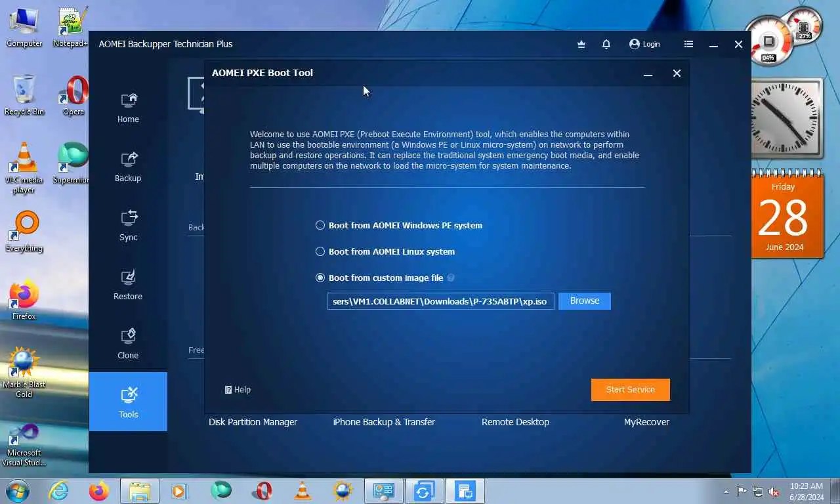The height and width of the screenshot is (504, 840).
Task: Click the calendar gadget showing Friday 28
Action: [x=787, y=213]
